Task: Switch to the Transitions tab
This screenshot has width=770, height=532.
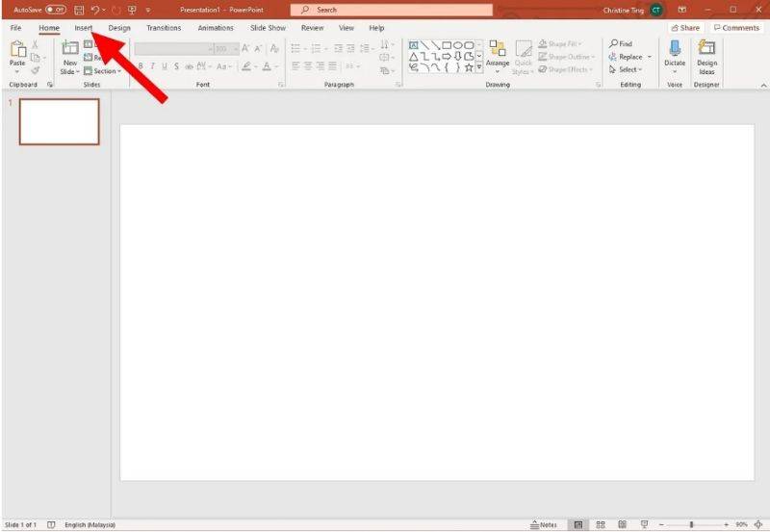Action: click(x=164, y=28)
